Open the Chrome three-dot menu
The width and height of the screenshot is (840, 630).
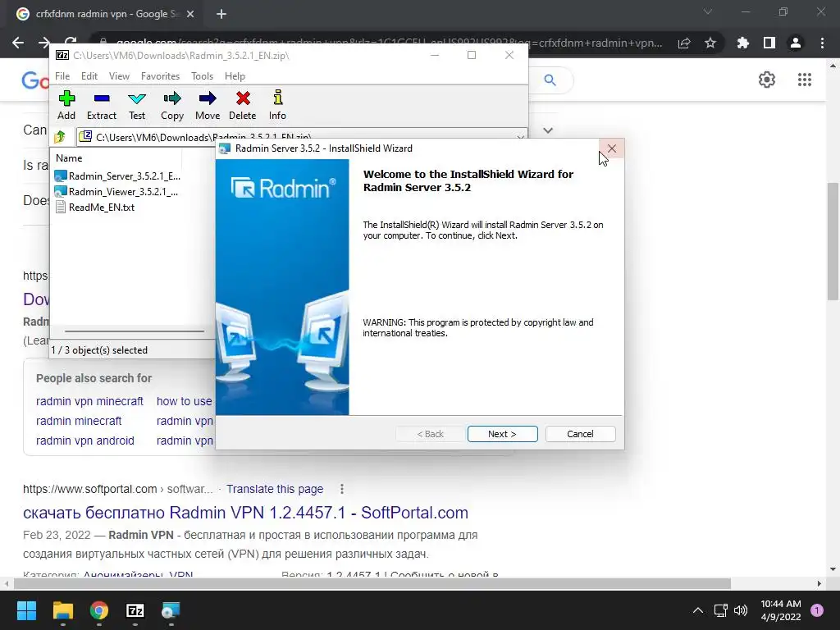(822, 43)
